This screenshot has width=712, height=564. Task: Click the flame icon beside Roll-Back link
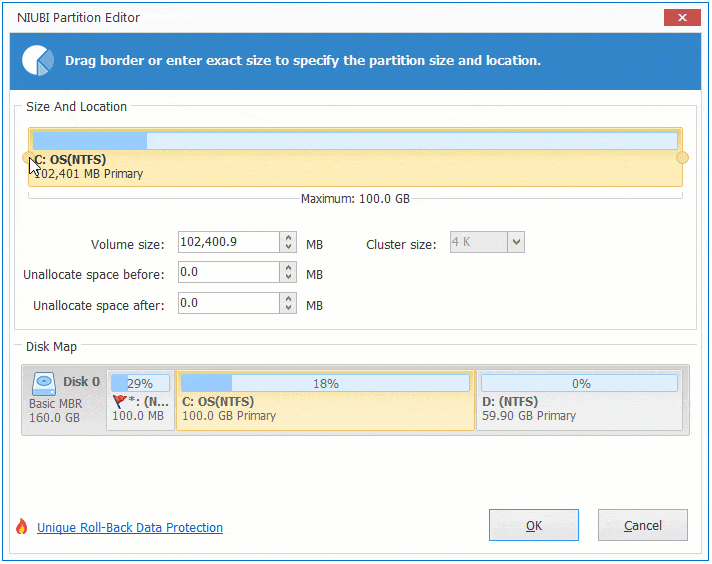(x=22, y=526)
